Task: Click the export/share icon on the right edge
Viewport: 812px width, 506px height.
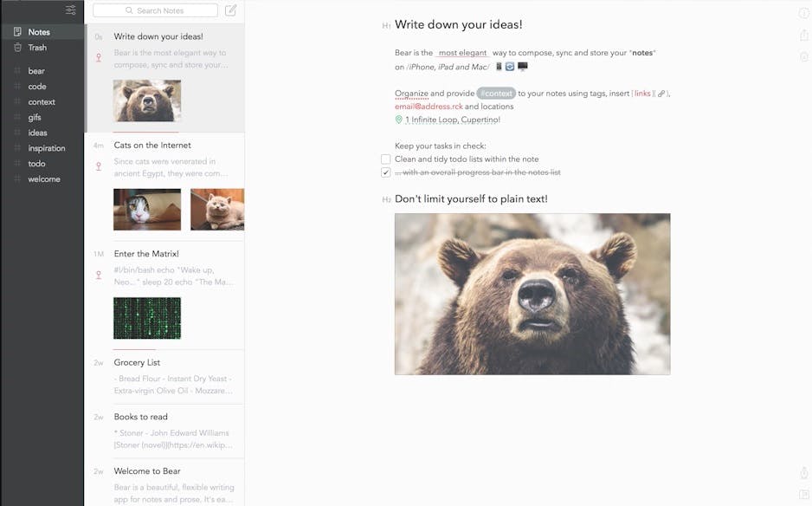Action: click(803, 35)
